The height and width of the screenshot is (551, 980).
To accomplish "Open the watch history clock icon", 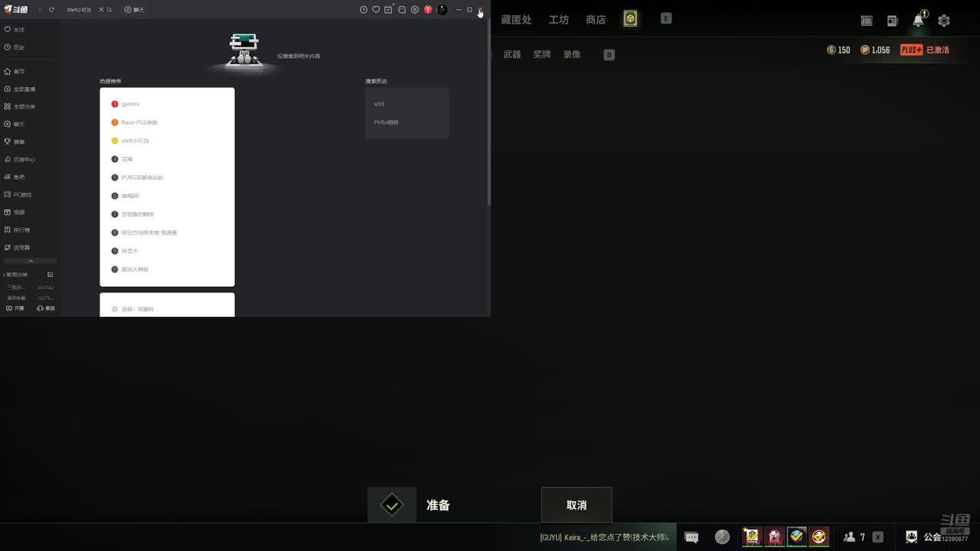I will [x=364, y=10].
